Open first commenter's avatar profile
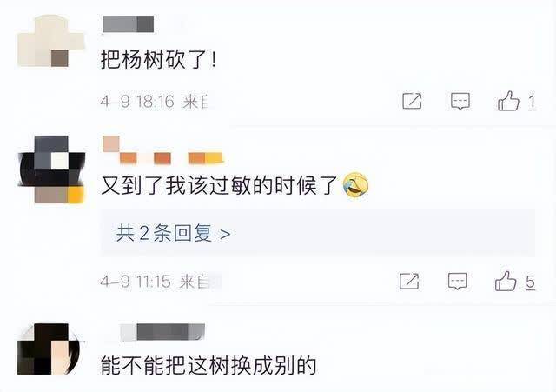This screenshot has height=392, width=556. 50,41
